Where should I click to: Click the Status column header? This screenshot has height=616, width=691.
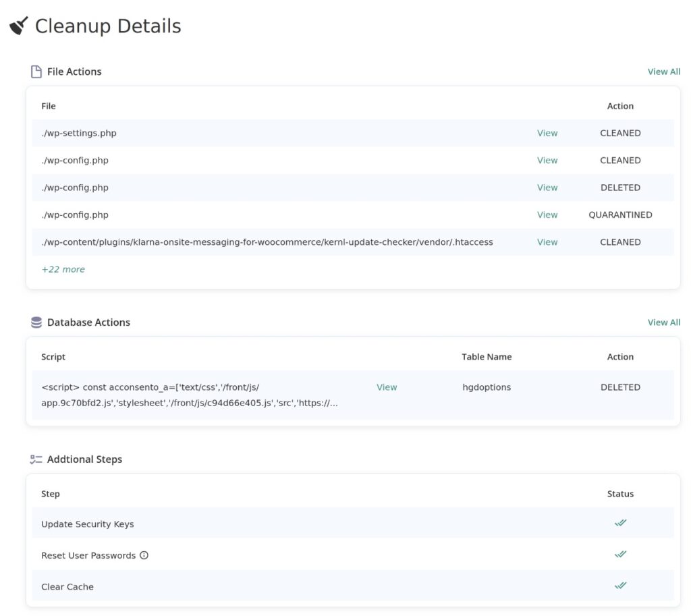click(620, 494)
